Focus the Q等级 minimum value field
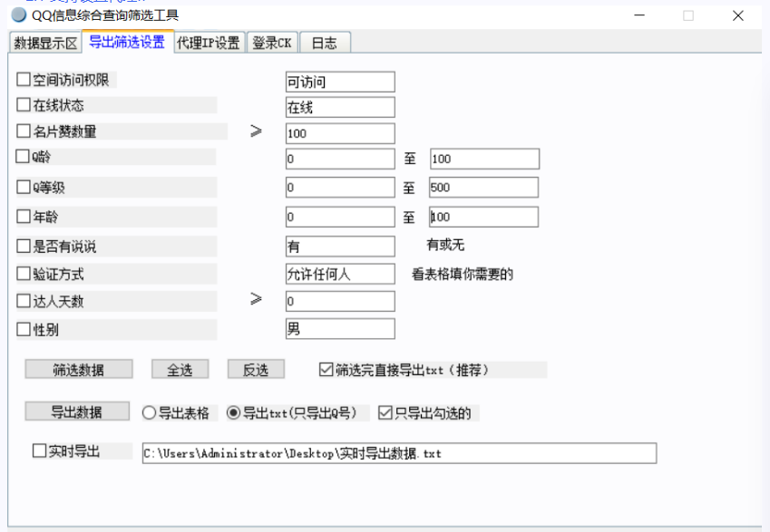 pos(340,188)
